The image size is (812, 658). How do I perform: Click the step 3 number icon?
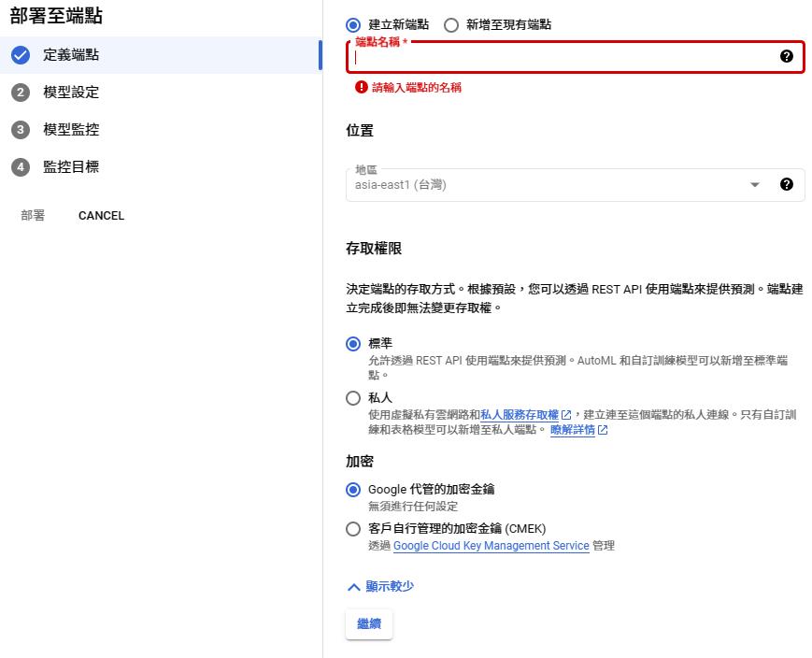coord(21,130)
